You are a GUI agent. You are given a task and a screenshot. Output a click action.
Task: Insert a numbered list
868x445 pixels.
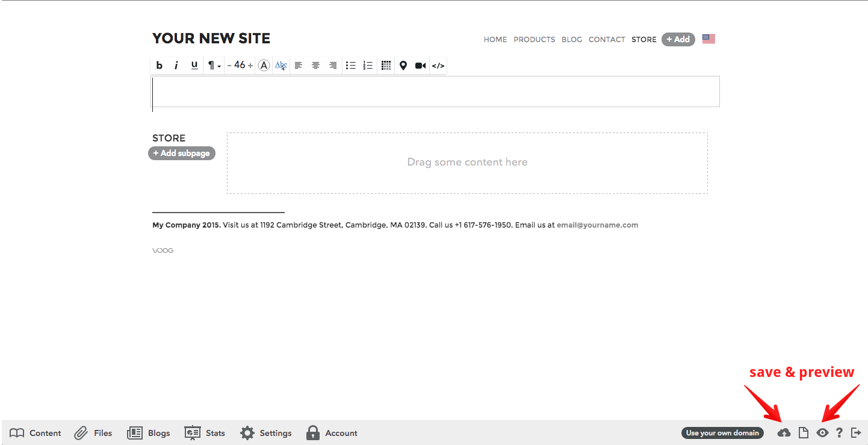[x=368, y=66]
